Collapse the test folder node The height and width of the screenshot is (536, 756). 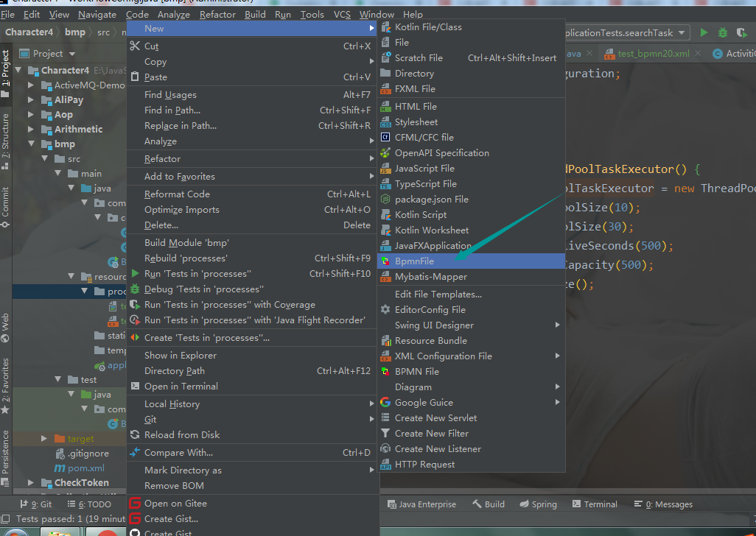pos(58,379)
